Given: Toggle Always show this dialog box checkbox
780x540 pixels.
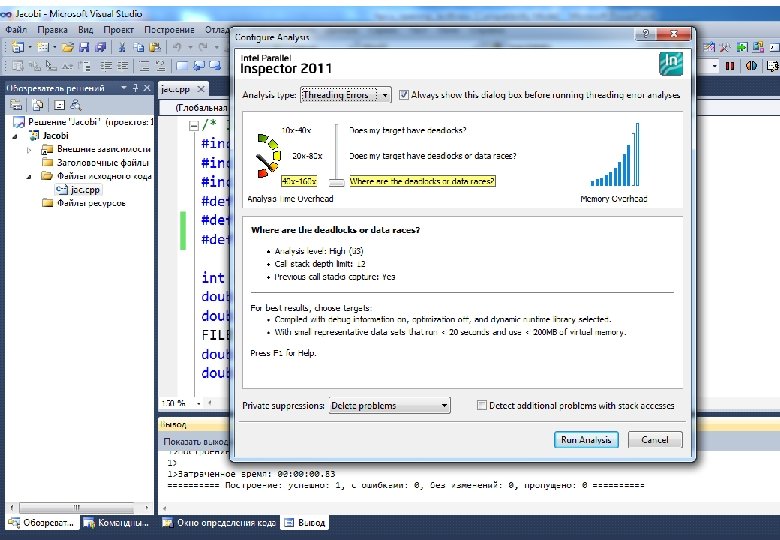Looking at the screenshot, I should coord(404,94).
